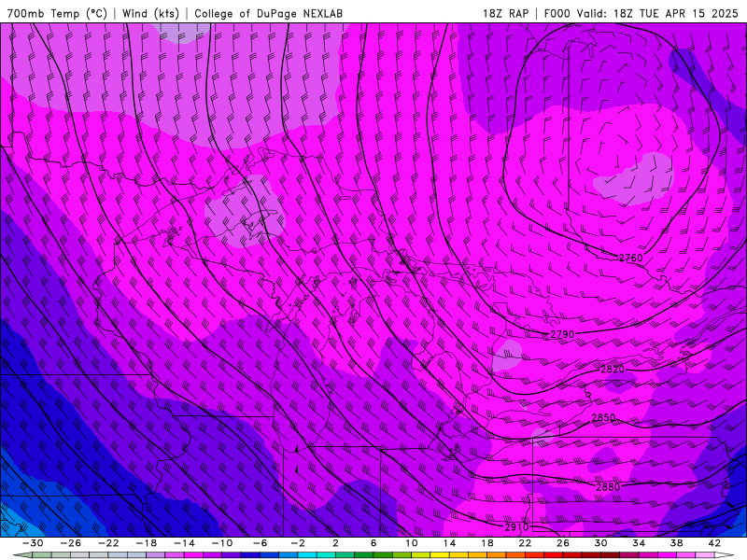The image size is (747, 560).
Task: Click the "700mb Temp (°C)" title text
Action: 57,14
